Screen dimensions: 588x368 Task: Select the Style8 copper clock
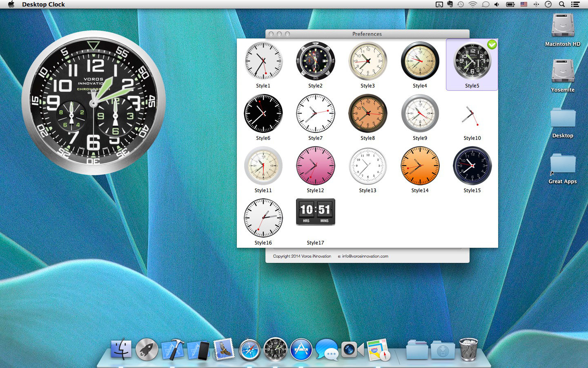[367, 113]
